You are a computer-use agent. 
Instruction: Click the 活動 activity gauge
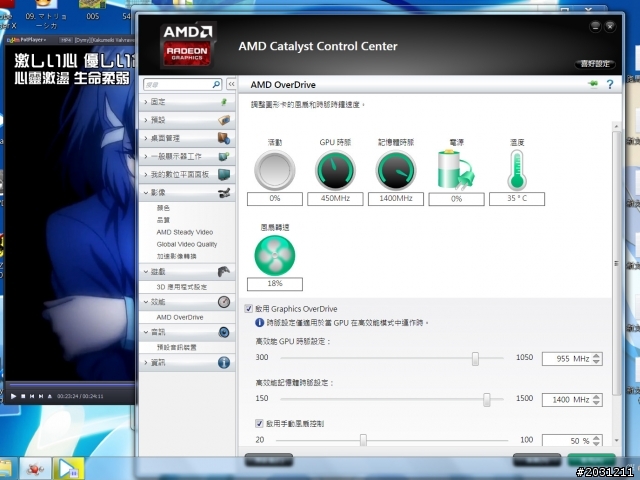click(x=275, y=170)
